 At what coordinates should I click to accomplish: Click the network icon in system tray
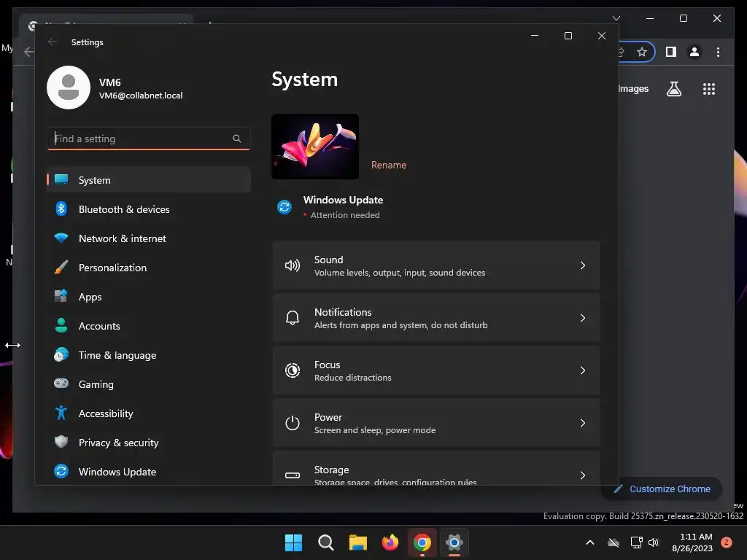click(x=636, y=542)
